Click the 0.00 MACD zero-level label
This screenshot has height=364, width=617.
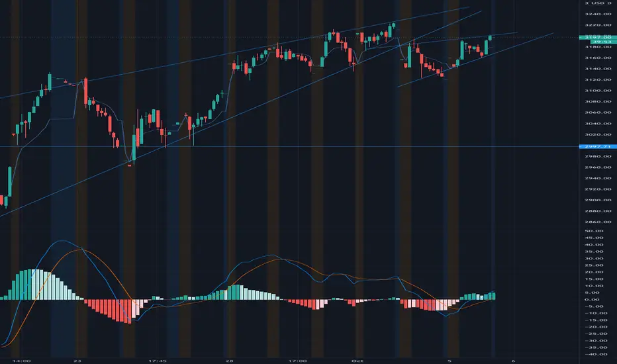(593, 299)
